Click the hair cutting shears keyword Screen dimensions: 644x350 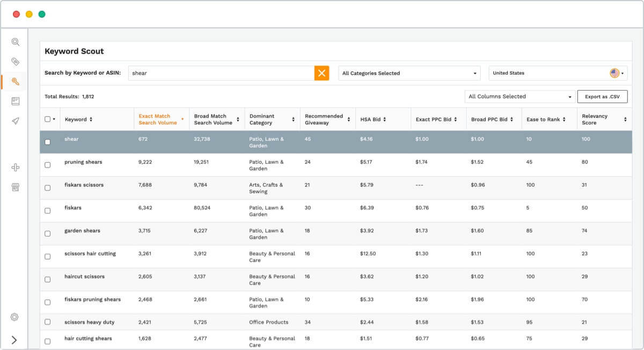[89, 339]
